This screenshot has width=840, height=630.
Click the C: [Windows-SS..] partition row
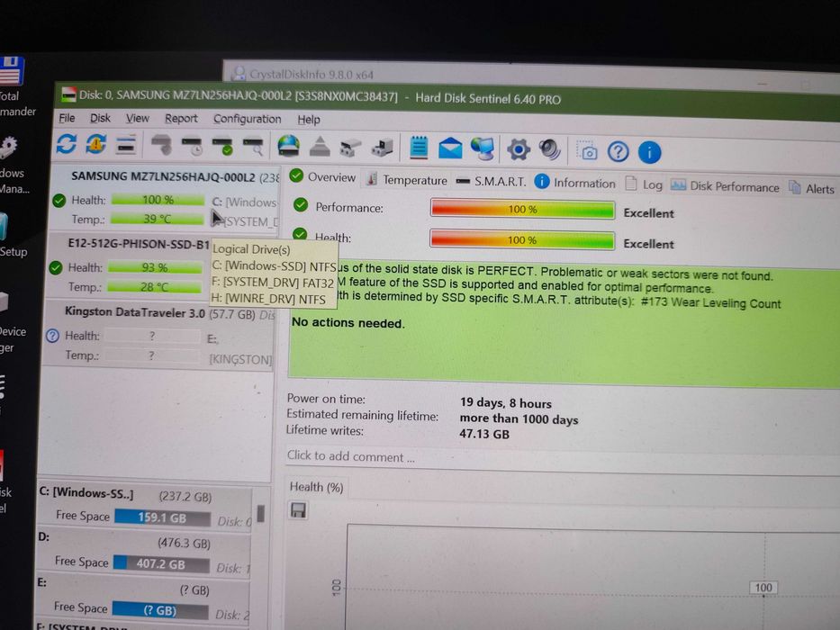(143, 507)
